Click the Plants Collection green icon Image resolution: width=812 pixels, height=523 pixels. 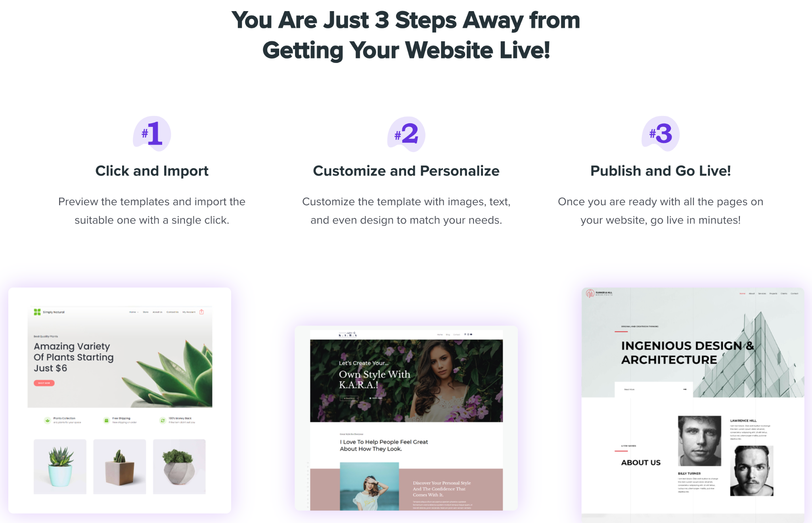[x=48, y=420]
